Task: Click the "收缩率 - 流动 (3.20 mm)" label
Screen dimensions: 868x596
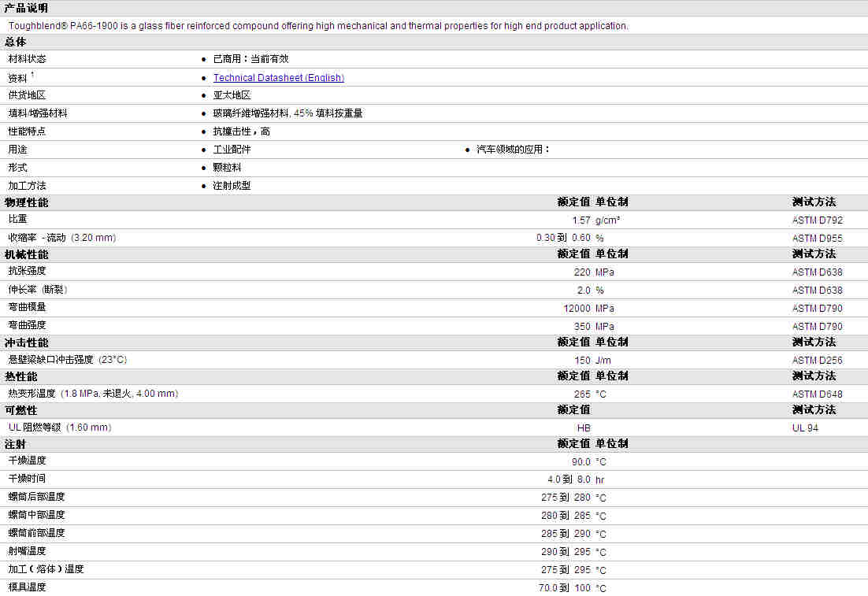Action: tap(62, 238)
